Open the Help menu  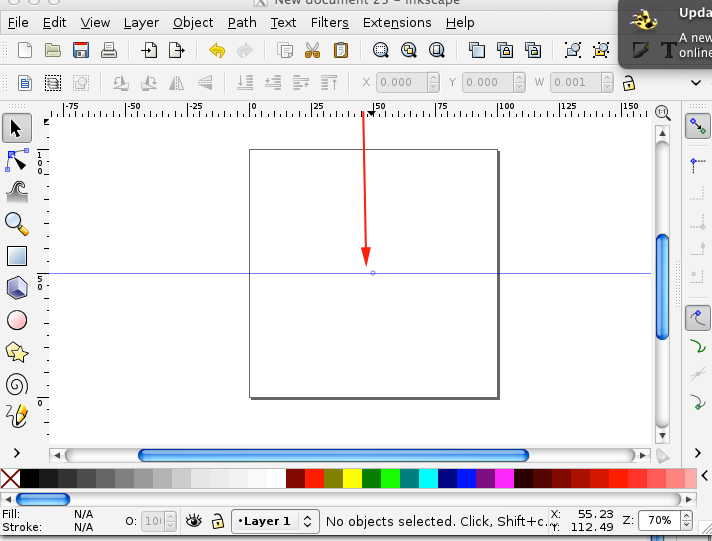click(460, 22)
